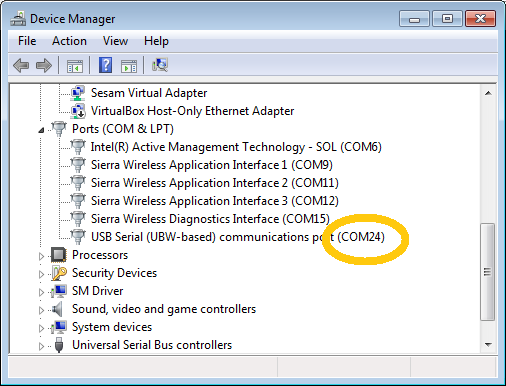Click Scan for hardware changes icon
Viewport: 506px width, 386px height.
click(x=160, y=65)
